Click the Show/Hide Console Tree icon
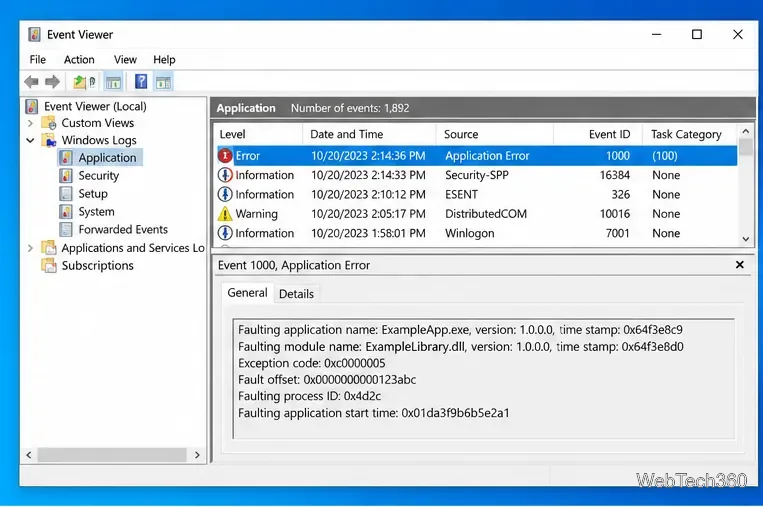Image resolution: width=763 pixels, height=507 pixels. 113,82
